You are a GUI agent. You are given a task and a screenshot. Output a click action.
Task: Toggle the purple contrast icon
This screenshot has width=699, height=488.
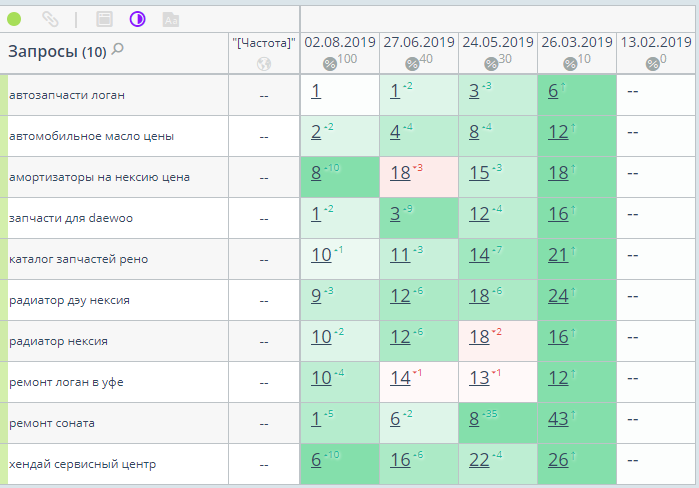coord(137,19)
